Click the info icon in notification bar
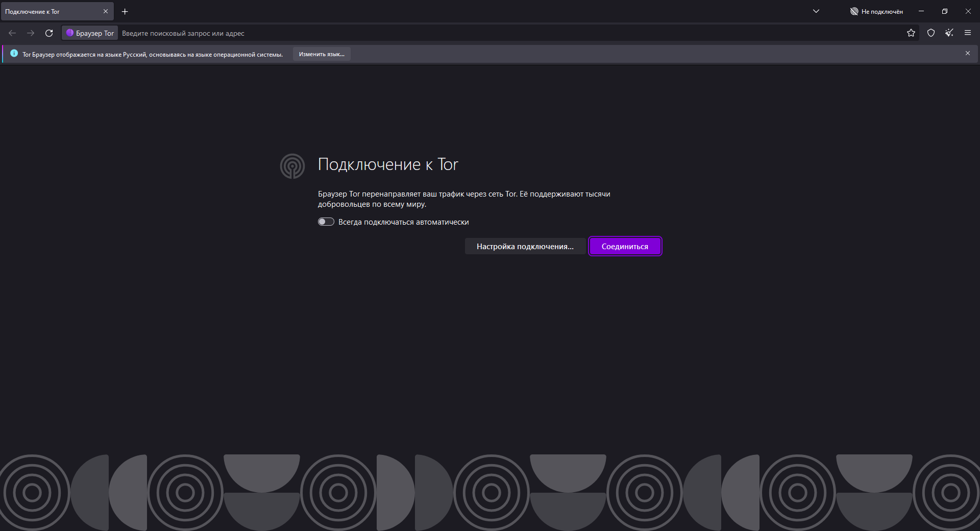980x531 pixels. pyautogui.click(x=14, y=53)
